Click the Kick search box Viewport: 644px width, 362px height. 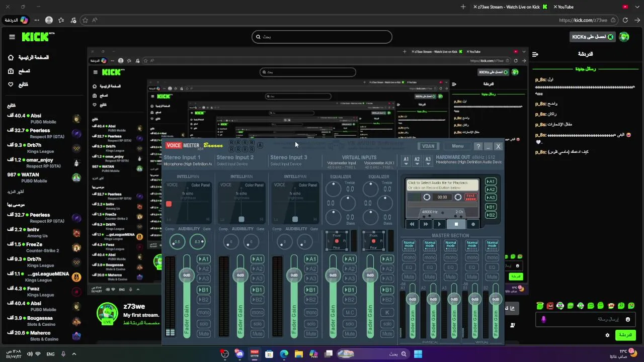click(321, 37)
